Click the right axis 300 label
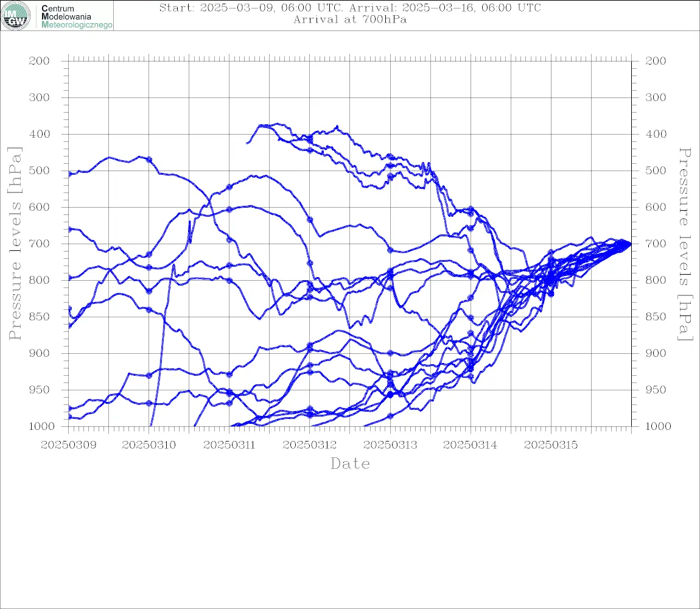This screenshot has width=700, height=609. 656,97
